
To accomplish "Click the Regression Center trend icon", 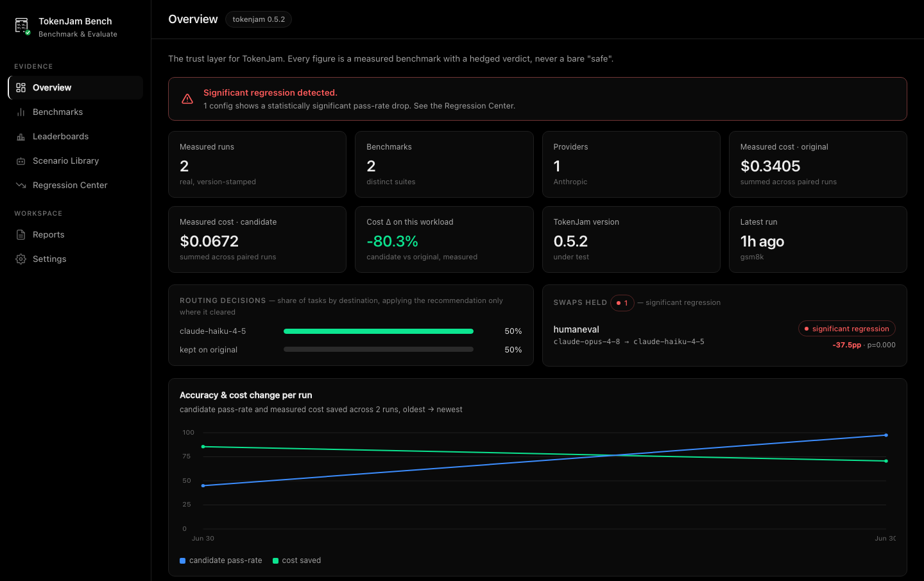I will click(21, 186).
